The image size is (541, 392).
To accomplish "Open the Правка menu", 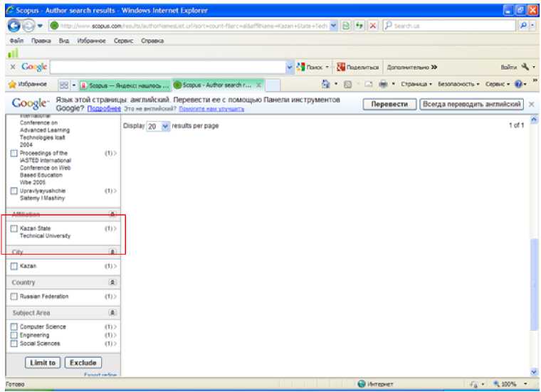I will (x=41, y=41).
